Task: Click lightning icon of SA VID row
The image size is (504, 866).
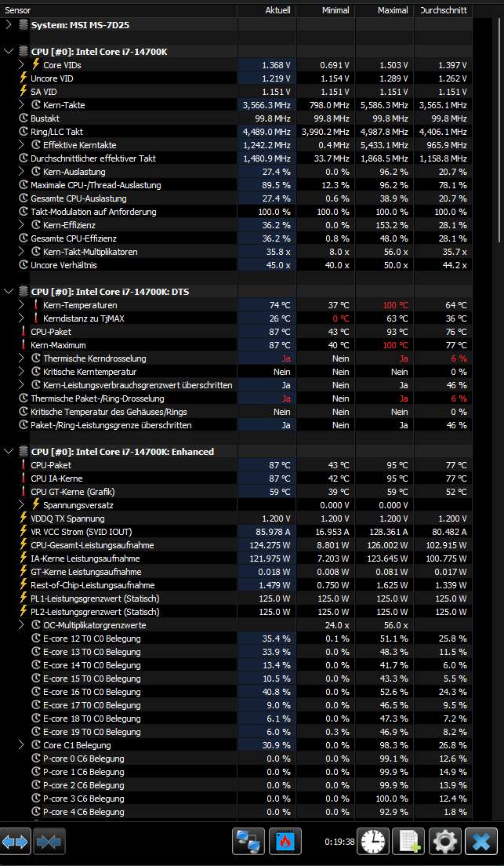Action: [24, 91]
